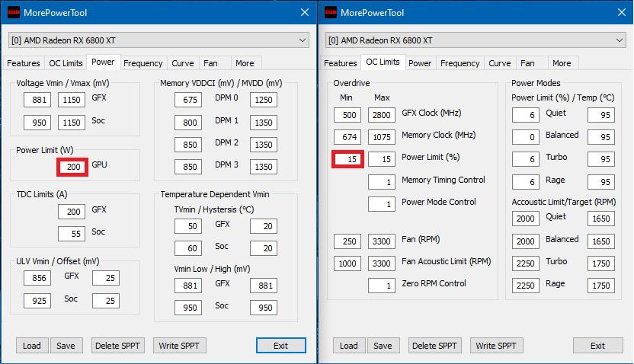The width and height of the screenshot is (634, 364).
Task: Click the Memory Timing Control field
Action: 382,182
